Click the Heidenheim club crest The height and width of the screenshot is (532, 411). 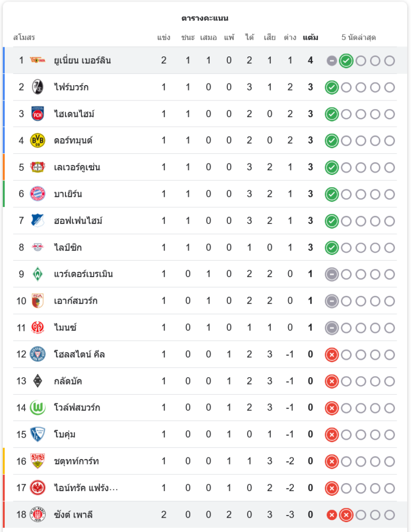click(37, 114)
